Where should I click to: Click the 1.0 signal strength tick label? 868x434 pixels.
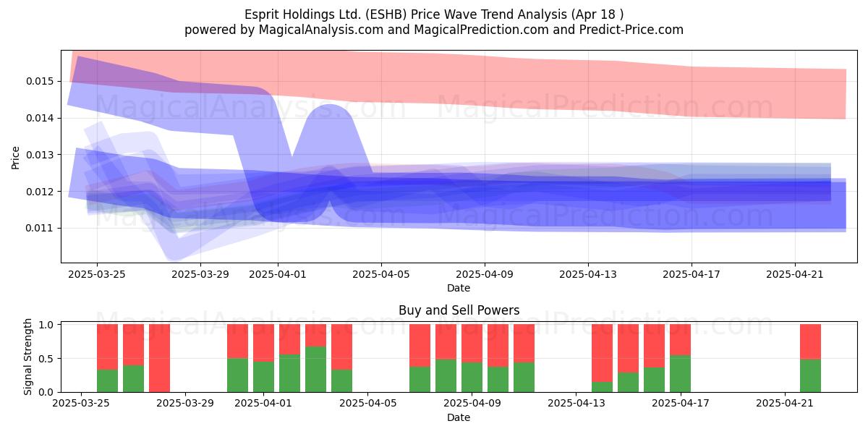click(46, 325)
